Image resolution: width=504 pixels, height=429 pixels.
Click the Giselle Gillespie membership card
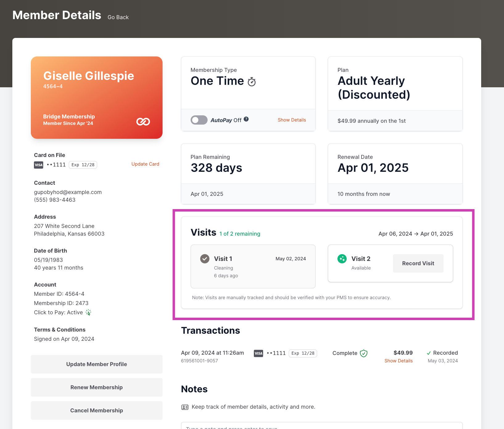[x=97, y=97]
